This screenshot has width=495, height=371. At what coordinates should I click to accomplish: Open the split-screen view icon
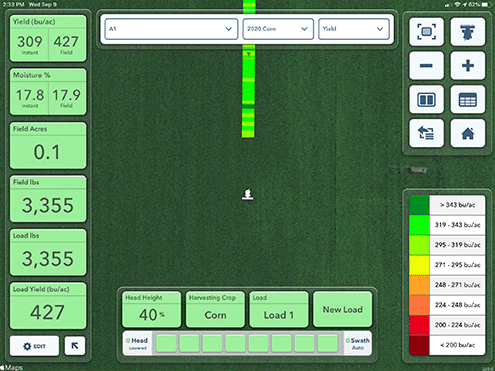[x=426, y=100]
